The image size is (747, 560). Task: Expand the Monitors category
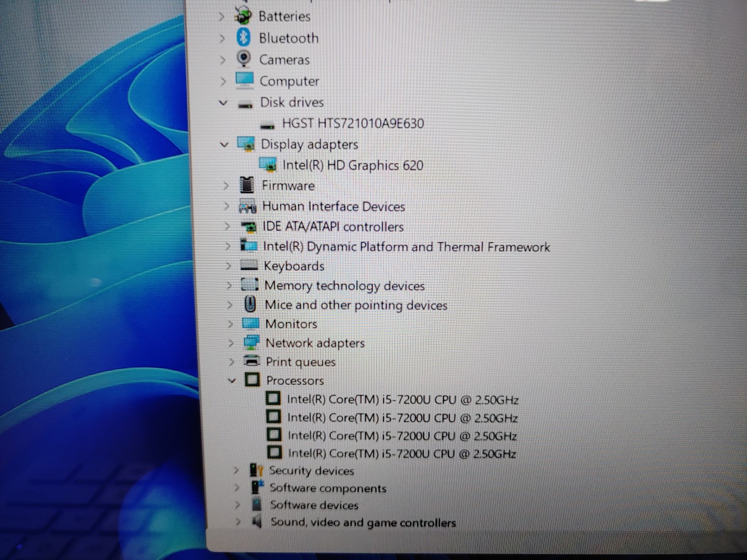pyautogui.click(x=230, y=324)
